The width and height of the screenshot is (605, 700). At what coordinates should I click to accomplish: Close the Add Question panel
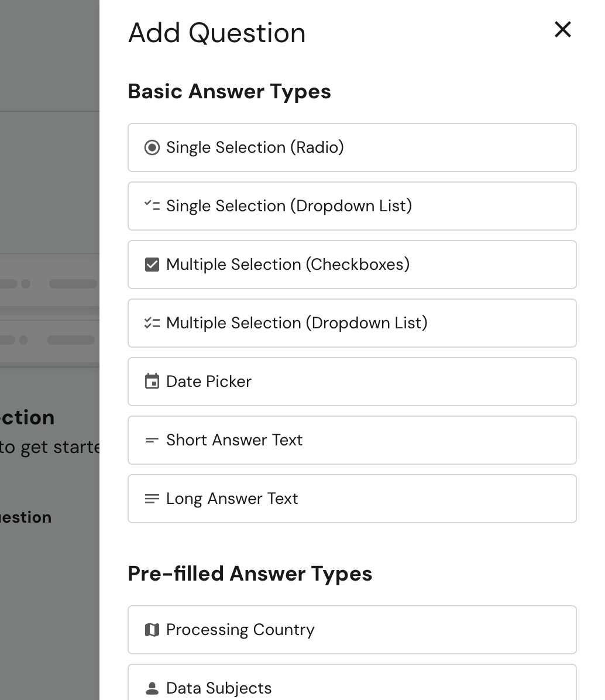point(562,29)
